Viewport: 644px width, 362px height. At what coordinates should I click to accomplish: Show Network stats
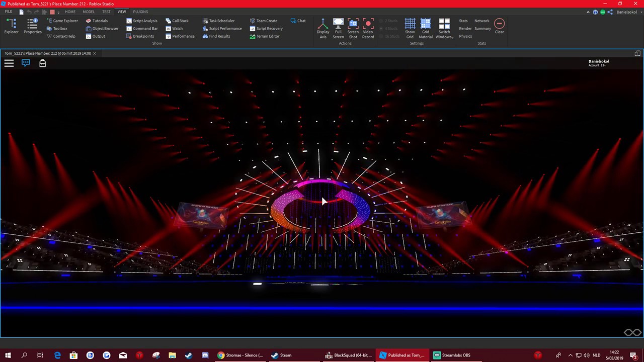(481, 21)
